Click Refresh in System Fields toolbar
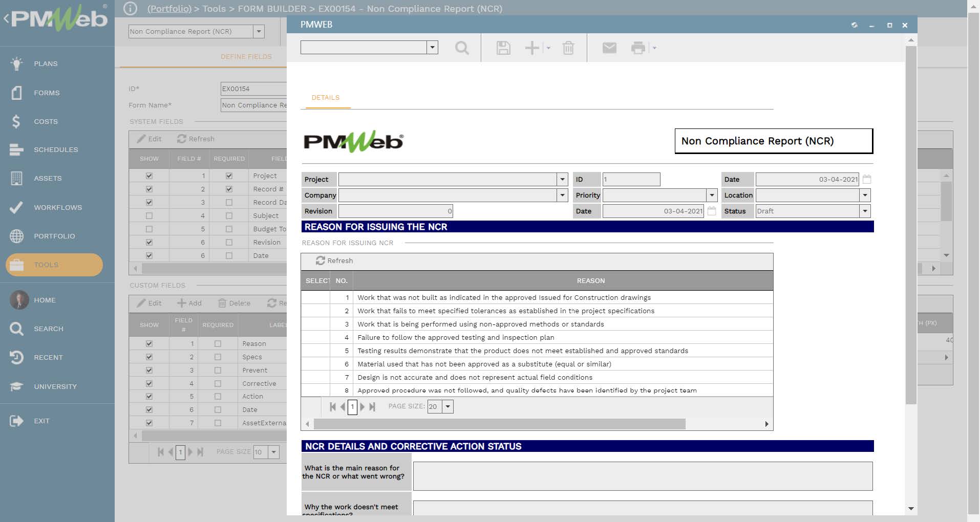Screen dimensions: 980x522 coord(196,139)
